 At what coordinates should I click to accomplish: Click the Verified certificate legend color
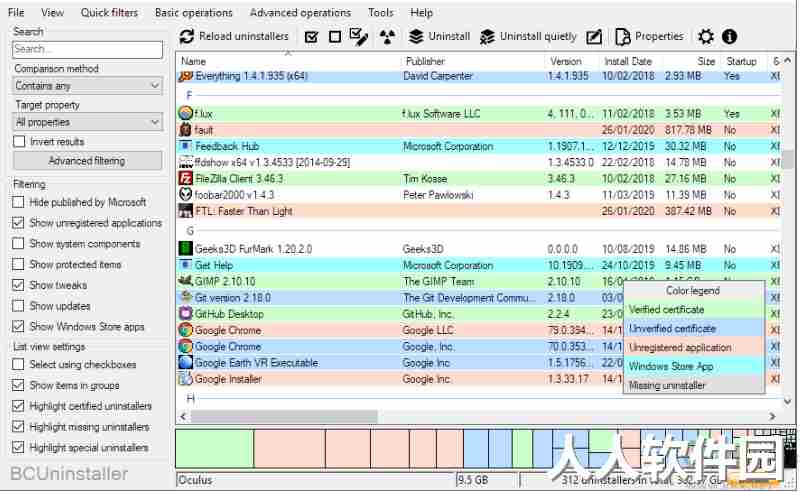click(x=694, y=309)
